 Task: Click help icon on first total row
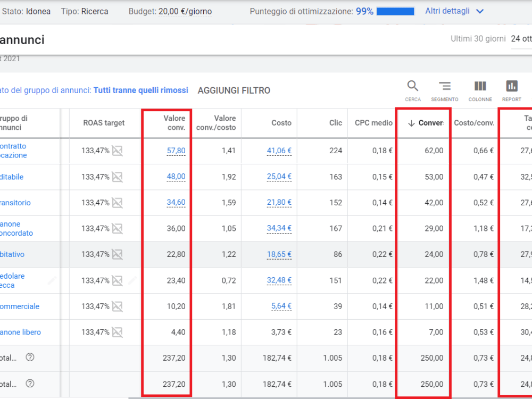30,358
